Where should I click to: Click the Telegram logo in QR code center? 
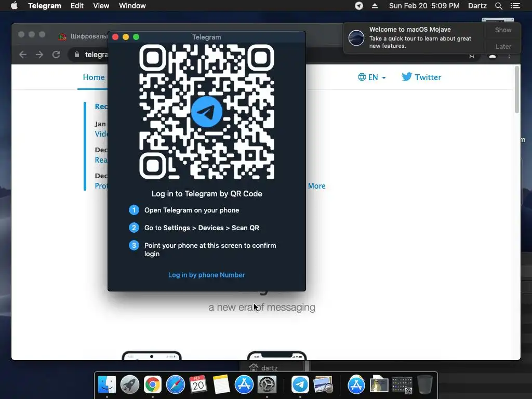(x=207, y=112)
